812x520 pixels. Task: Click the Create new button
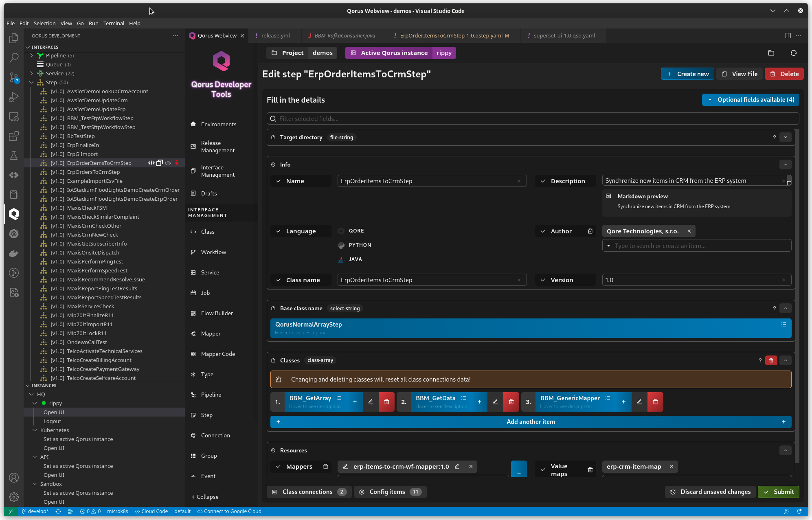[x=687, y=74]
